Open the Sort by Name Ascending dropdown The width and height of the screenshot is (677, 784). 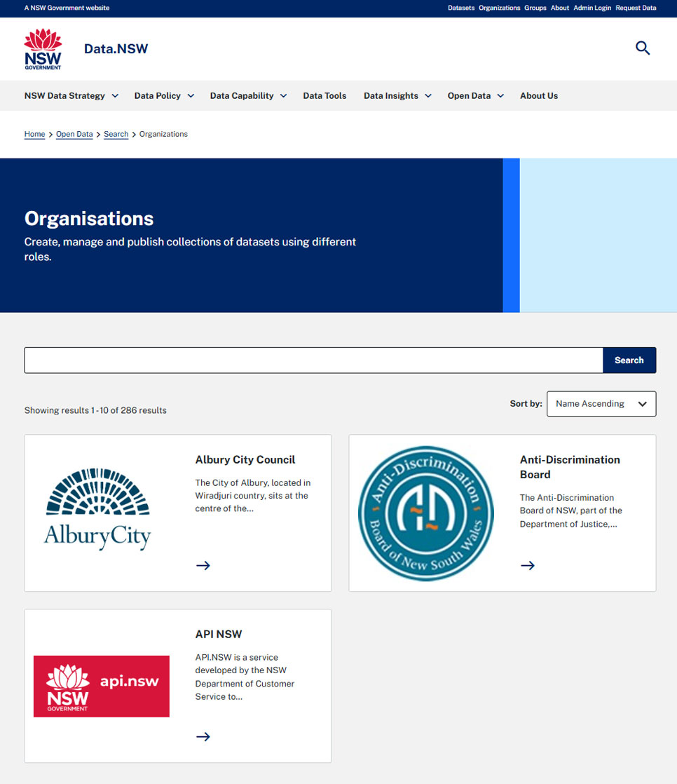pos(601,403)
